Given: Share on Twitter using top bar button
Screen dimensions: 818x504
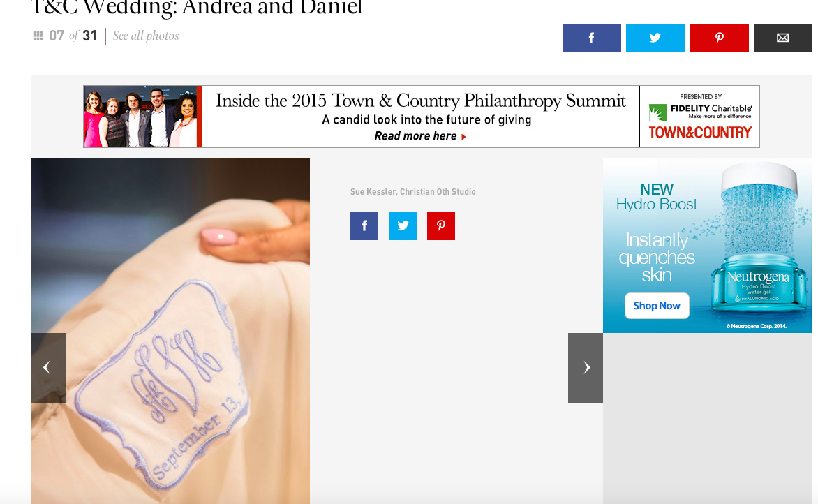Looking at the screenshot, I should [655, 38].
